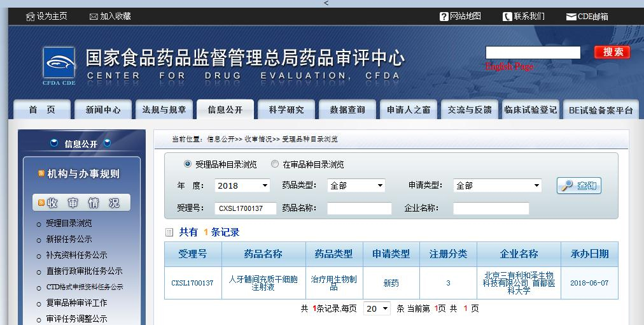This screenshot has width=644, height=325.
Task: Click 信息公开 in the breadcrumb path
Action: (220, 140)
